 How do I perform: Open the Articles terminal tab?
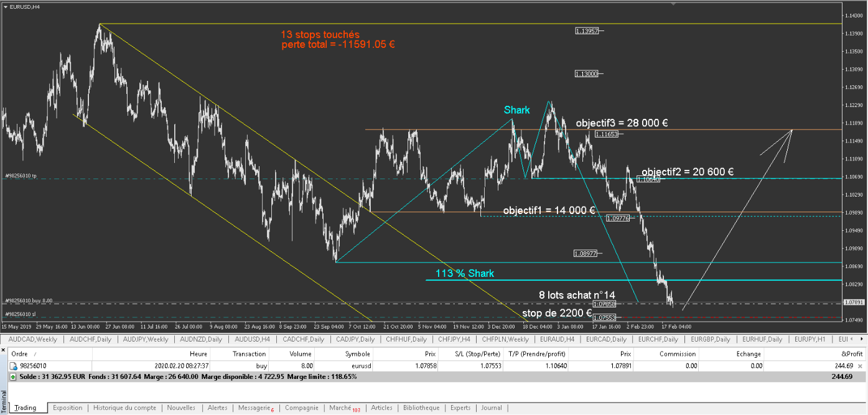pyautogui.click(x=381, y=408)
